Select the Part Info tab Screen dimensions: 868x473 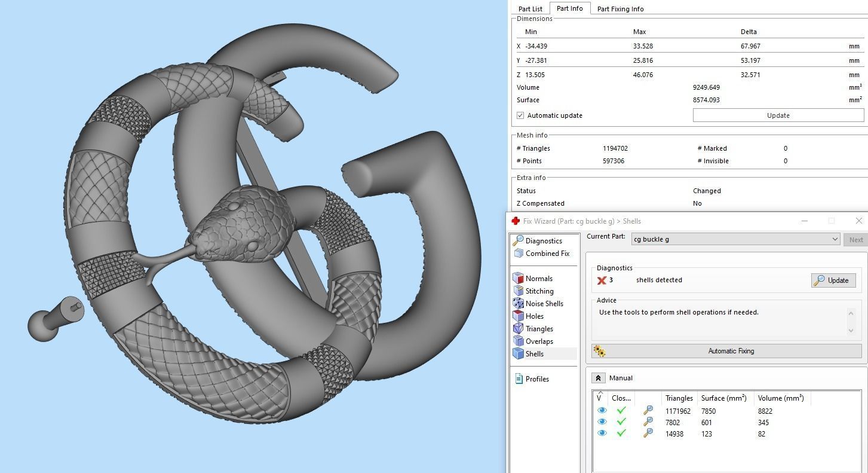(x=569, y=8)
